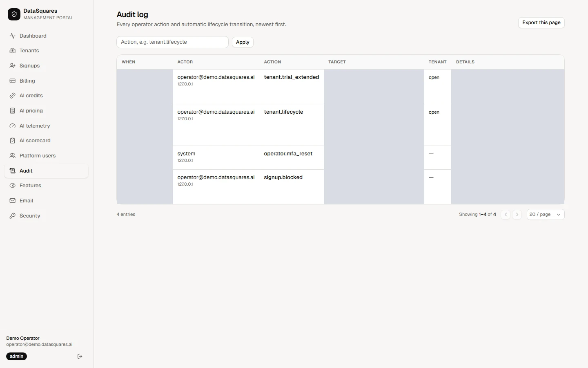This screenshot has width=588, height=368.
Task: Go to previous page of audit entries
Action: (x=506, y=215)
